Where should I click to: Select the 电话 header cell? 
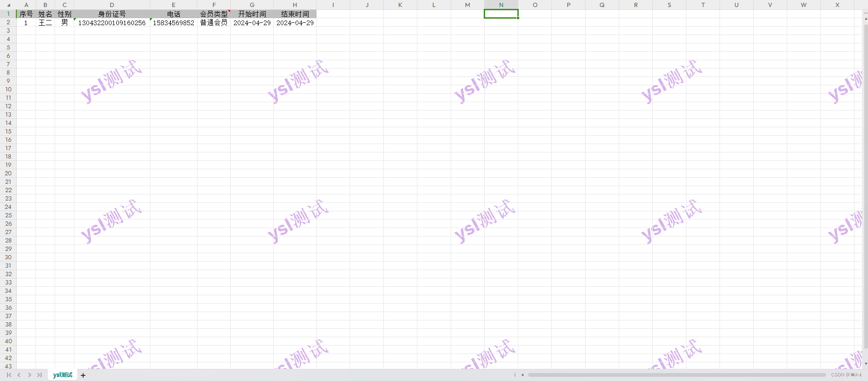(x=174, y=14)
